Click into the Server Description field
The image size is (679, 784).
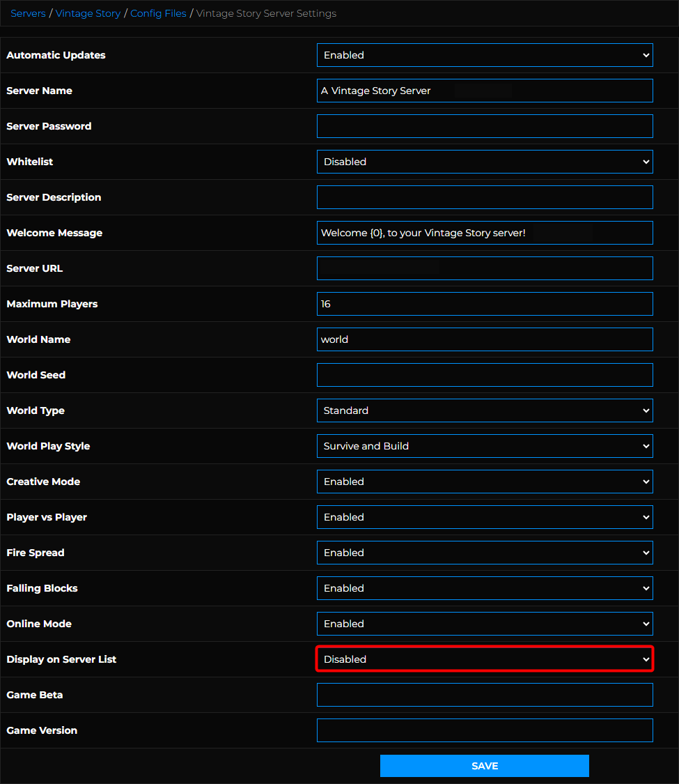tap(484, 197)
